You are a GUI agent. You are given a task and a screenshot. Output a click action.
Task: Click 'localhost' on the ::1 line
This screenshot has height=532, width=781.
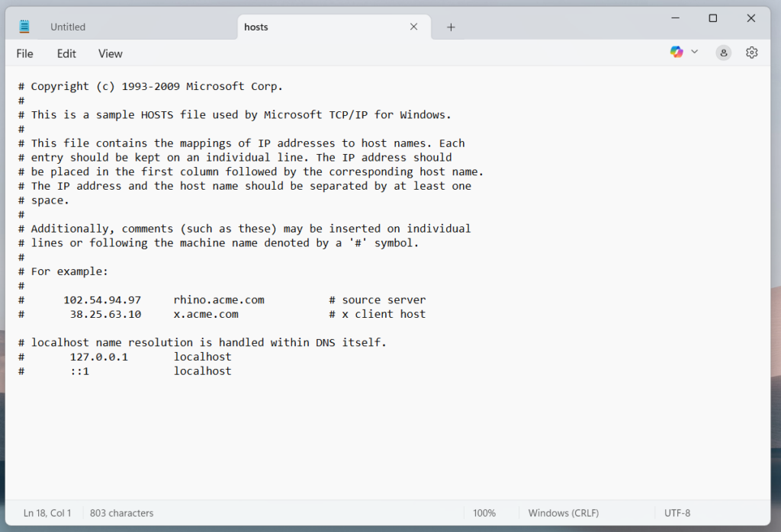click(x=202, y=371)
